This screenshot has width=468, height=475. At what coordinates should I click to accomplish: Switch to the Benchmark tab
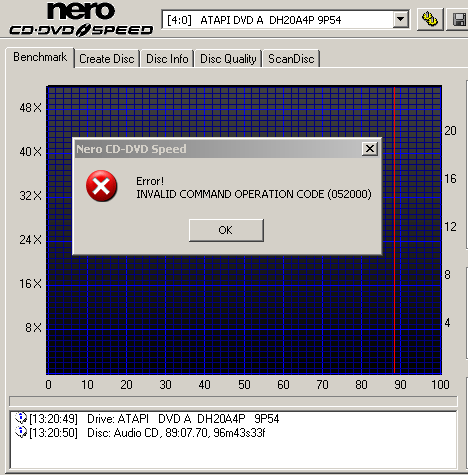(40, 57)
